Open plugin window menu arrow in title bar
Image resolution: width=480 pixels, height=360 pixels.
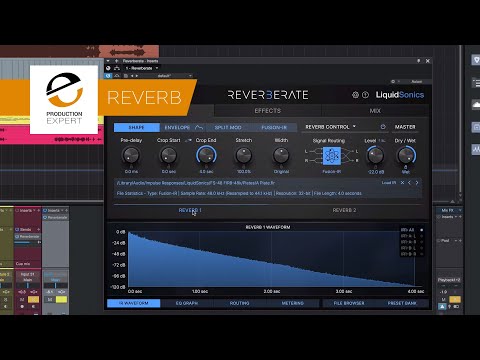108,61
